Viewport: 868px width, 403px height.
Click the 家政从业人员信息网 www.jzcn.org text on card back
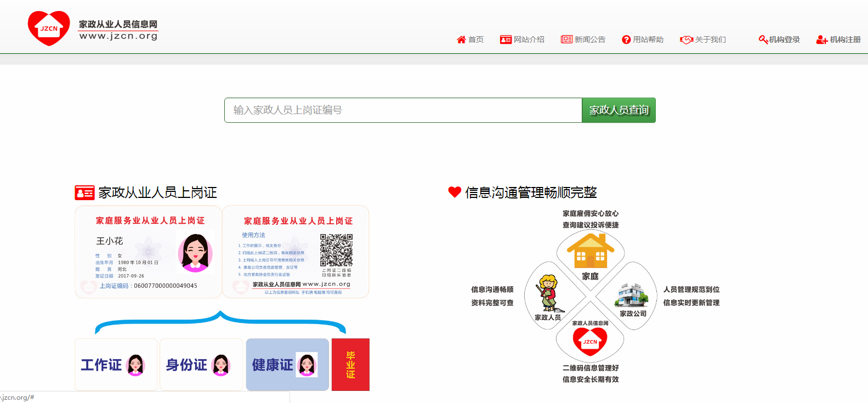pyautogui.click(x=301, y=284)
